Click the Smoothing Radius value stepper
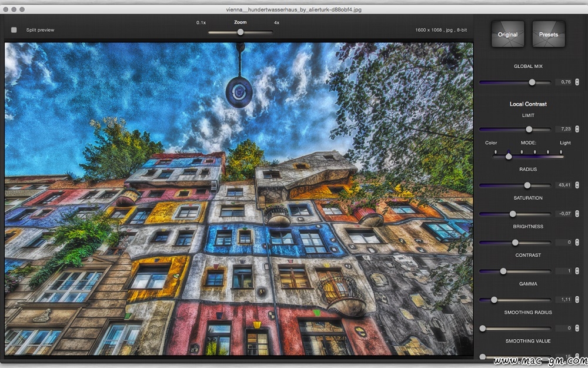This screenshot has width=588, height=368. coord(577,328)
